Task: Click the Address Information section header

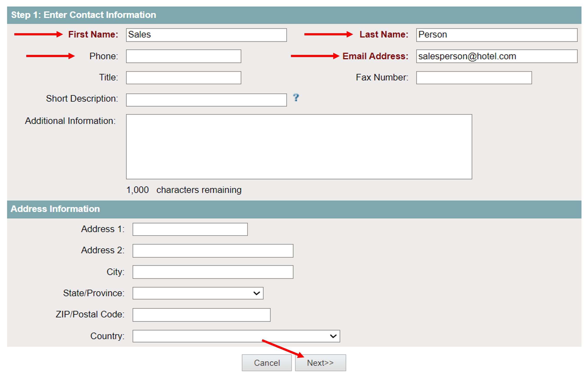Action: coord(55,209)
